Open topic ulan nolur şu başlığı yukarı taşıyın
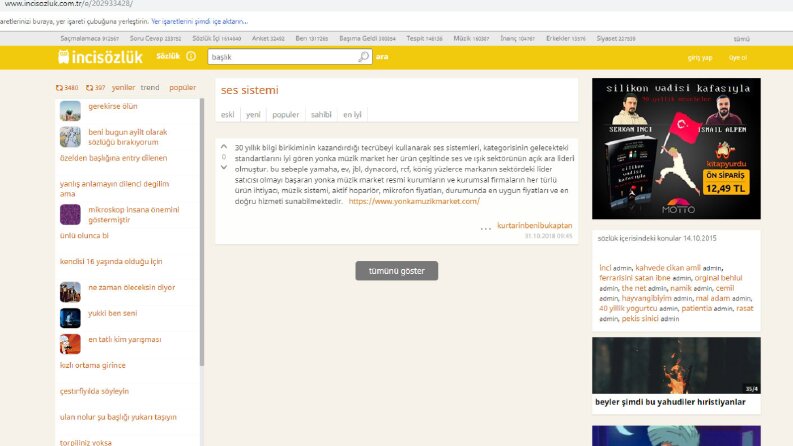The width and height of the screenshot is (793, 446). pos(118,417)
